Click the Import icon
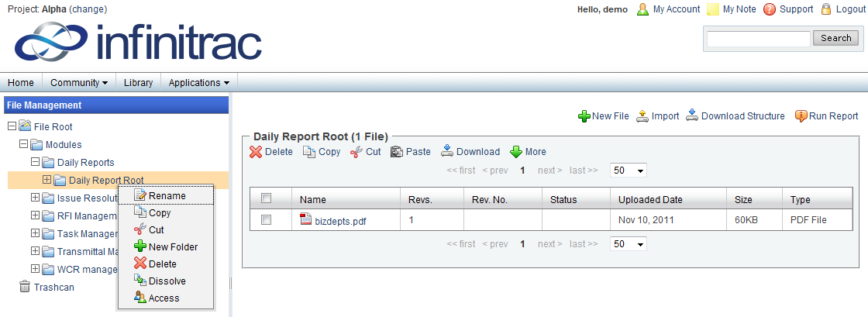Viewport: 868px width, 317px height. pos(642,115)
